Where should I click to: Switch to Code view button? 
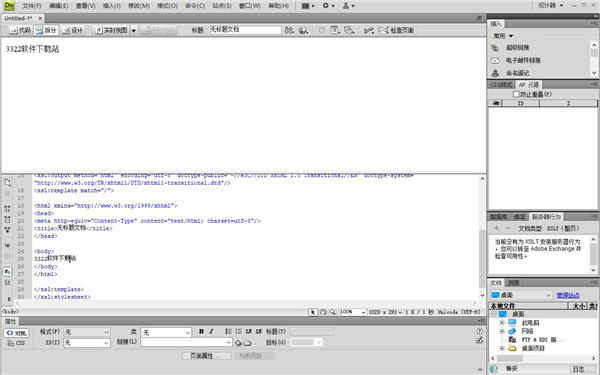tap(20, 30)
